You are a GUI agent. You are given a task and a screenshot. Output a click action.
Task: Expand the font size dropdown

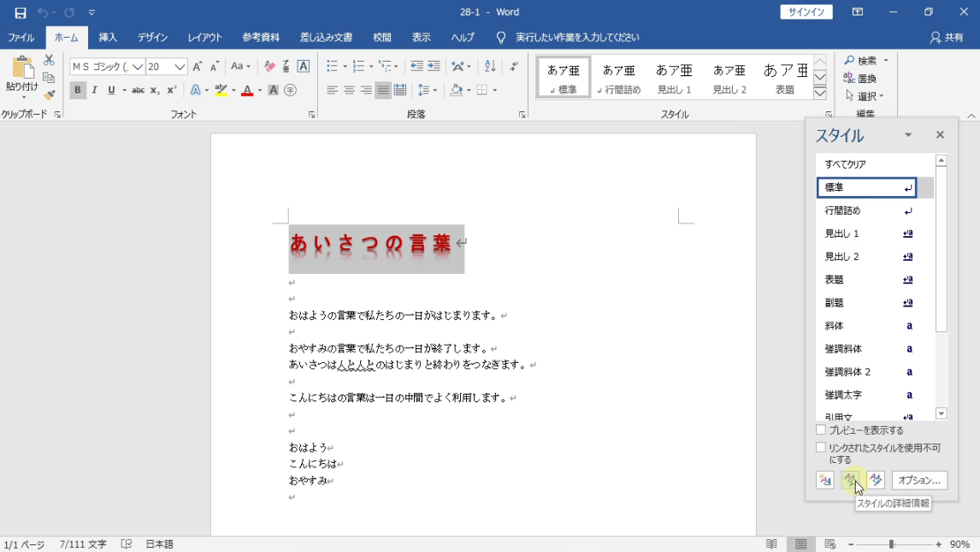coord(180,67)
